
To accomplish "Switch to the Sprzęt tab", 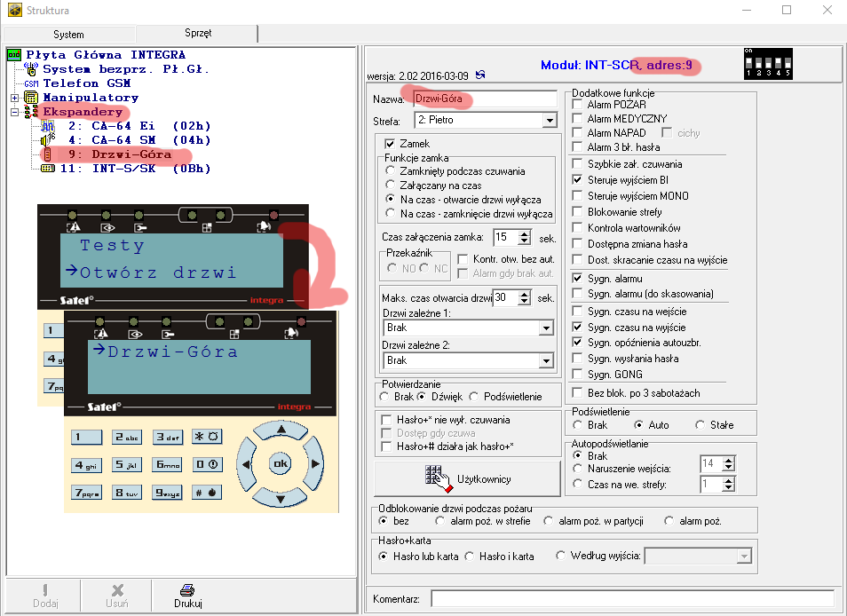I will click(x=198, y=33).
